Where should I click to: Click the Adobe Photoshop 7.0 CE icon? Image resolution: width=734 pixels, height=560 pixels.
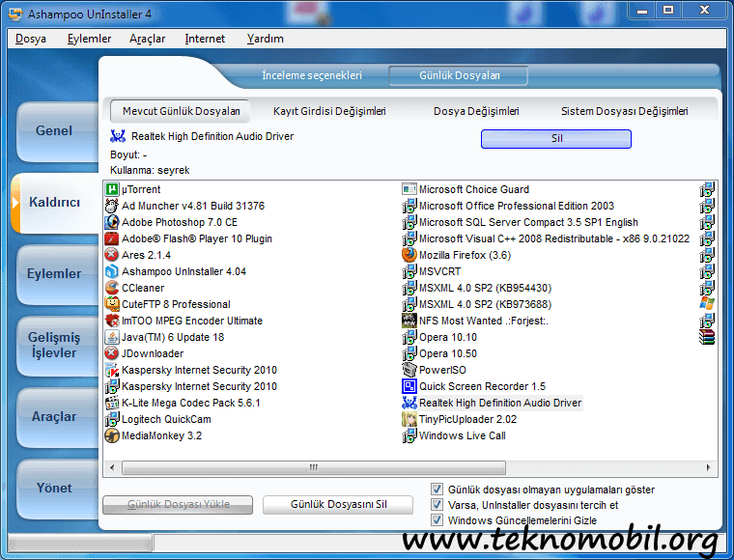pos(112,222)
